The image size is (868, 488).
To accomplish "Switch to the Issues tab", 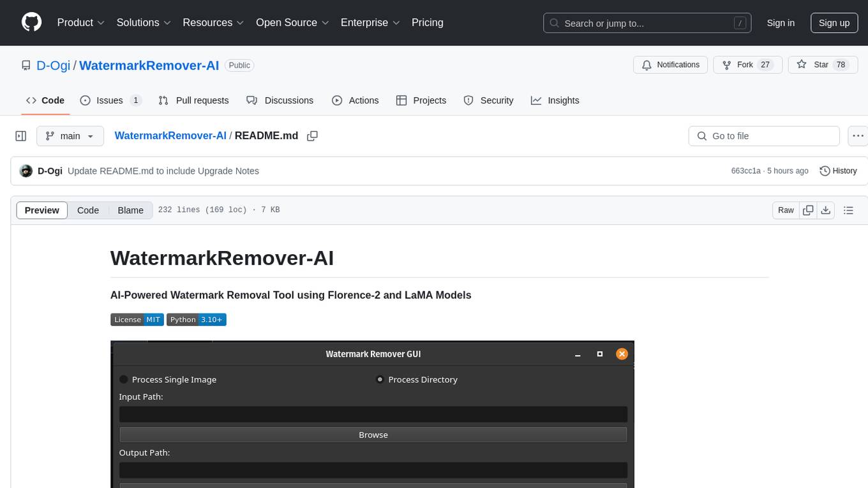I will point(110,100).
